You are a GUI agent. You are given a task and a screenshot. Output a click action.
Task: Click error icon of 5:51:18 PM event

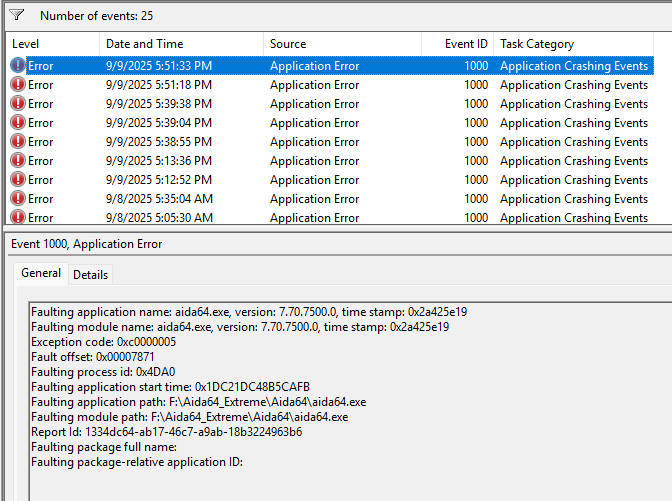(x=18, y=84)
